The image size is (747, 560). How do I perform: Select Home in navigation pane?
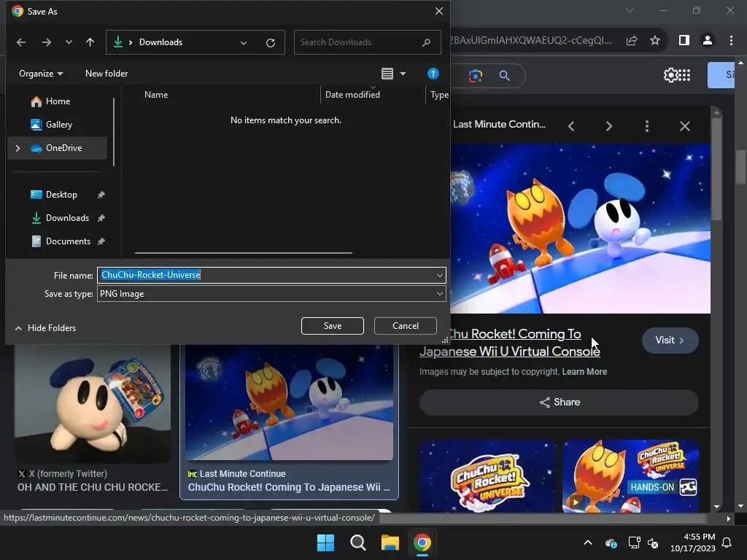click(x=57, y=101)
